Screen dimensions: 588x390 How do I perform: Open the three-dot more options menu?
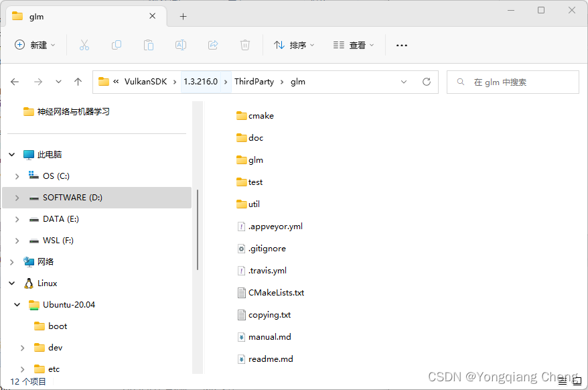click(402, 46)
